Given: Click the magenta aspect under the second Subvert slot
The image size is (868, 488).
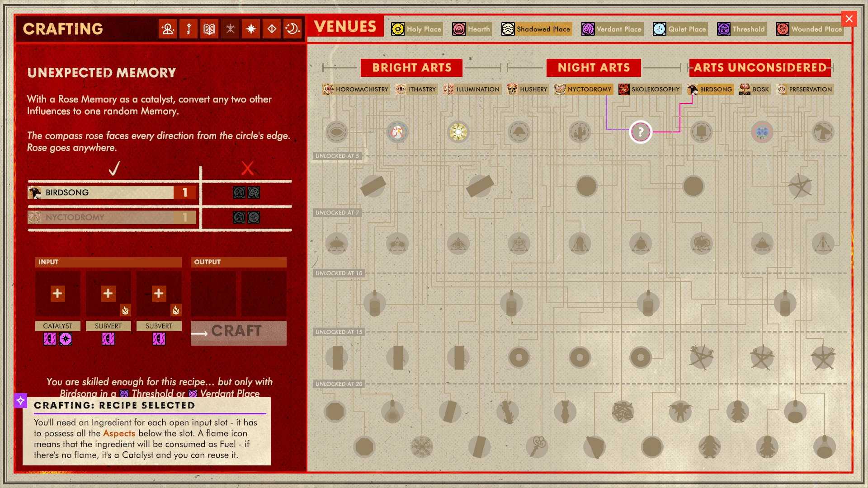Looking at the screenshot, I should (x=159, y=339).
